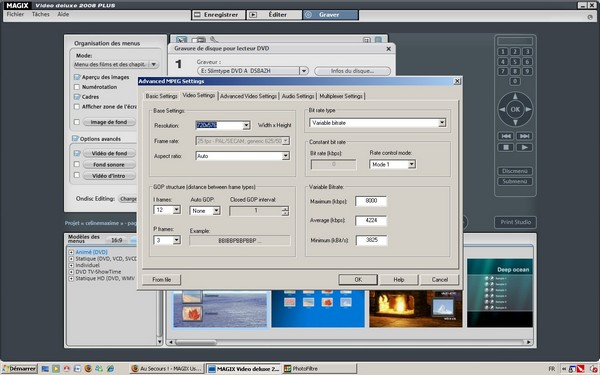This screenshot has height=375, width=600.
Task: Click Firefox icon in quick launch
Action: [88, 368]
